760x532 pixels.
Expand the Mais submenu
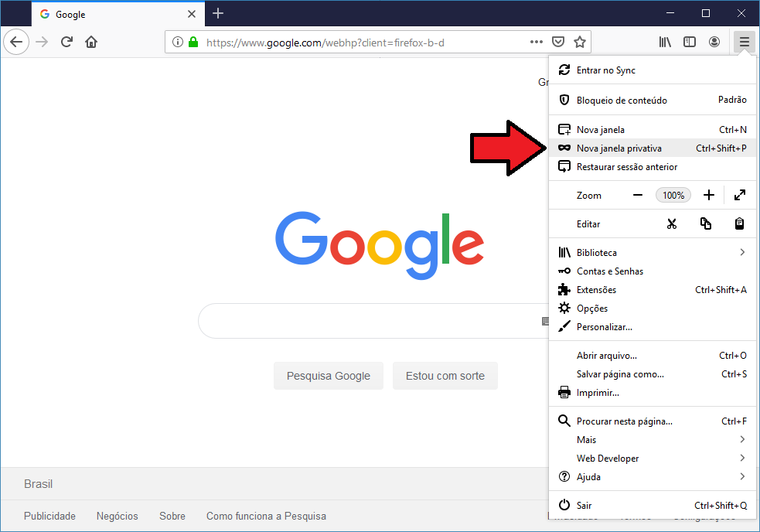(x=653, y=440)
